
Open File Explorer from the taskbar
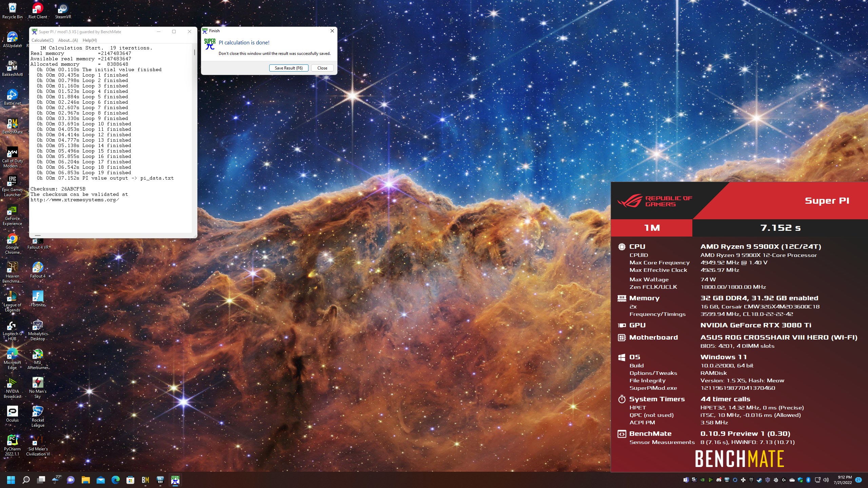click(86, 480)
